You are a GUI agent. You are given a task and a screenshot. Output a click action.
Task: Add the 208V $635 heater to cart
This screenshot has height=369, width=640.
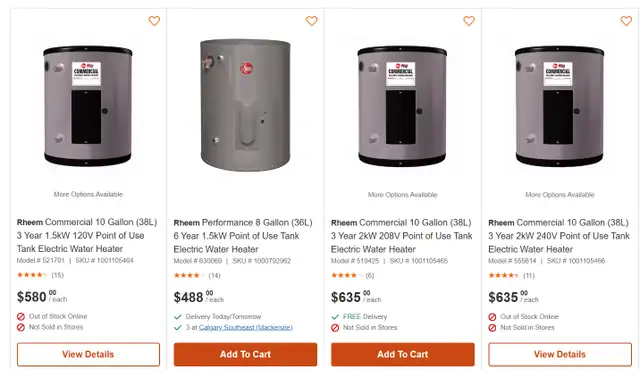pyautogui.click(x=403, y=354)
